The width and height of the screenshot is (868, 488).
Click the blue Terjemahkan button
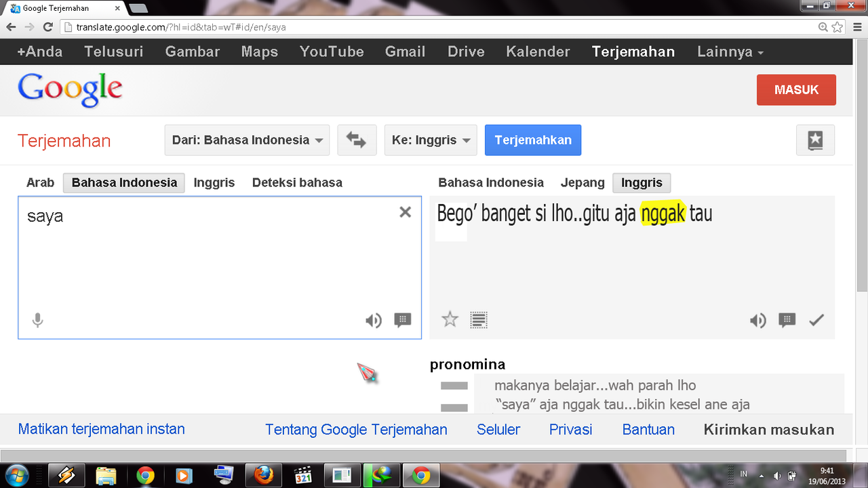tap(533, 140)
